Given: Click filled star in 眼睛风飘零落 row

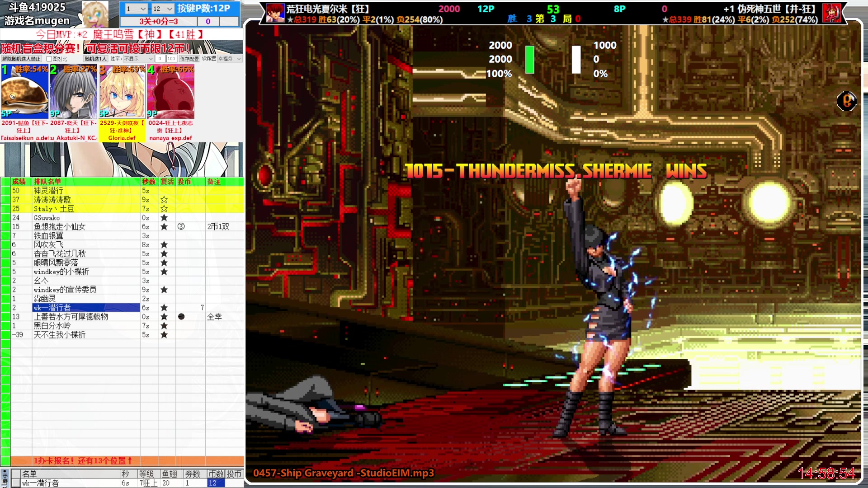Looking at the screenshot, I should click(164, 263).
